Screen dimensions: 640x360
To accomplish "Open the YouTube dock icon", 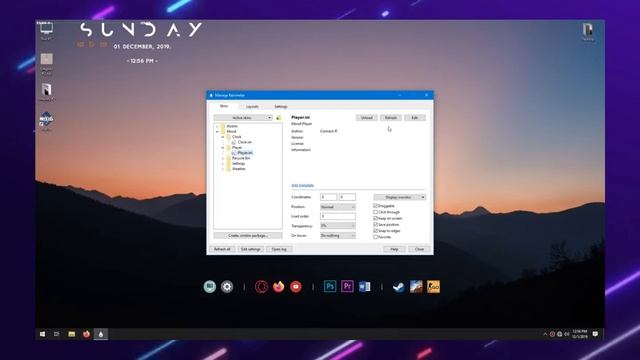I will pos(296,287).
